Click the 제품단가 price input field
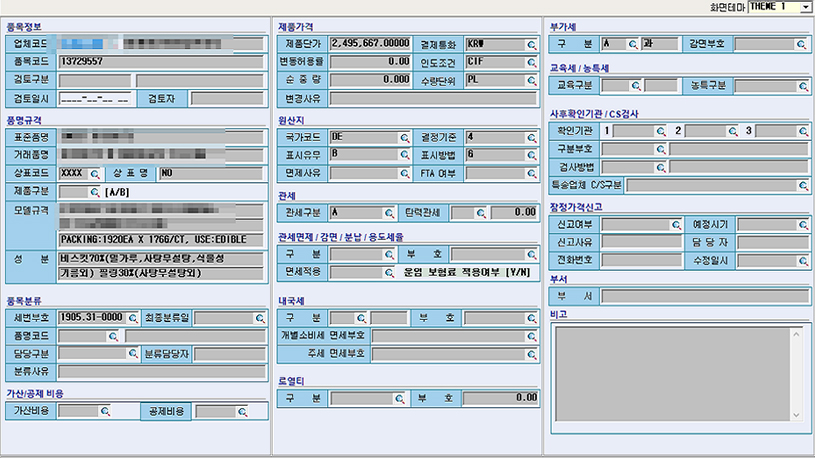Viewport: 815px width, 458px height. 370,44
